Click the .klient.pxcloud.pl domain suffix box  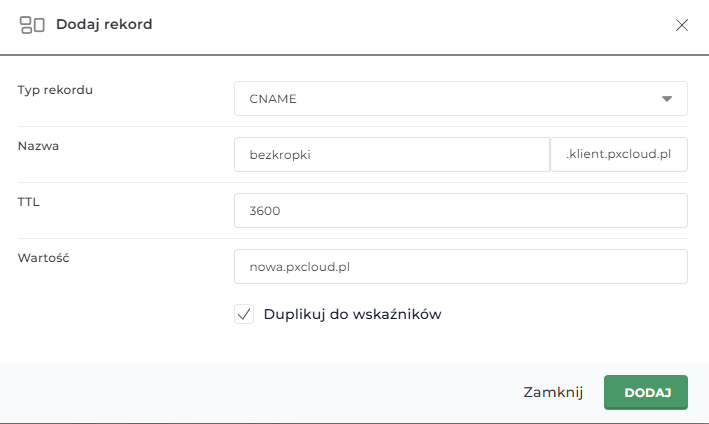(x=619, y=155)
